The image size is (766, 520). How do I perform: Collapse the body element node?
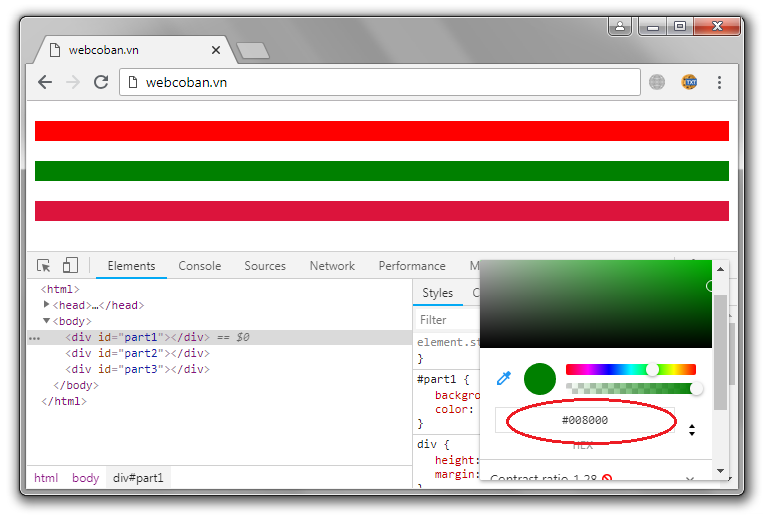point(47,321)
